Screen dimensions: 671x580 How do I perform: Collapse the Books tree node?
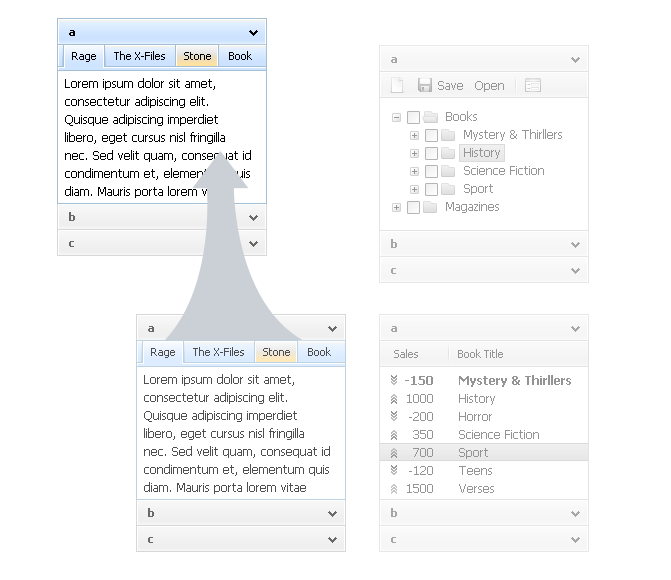397,117
